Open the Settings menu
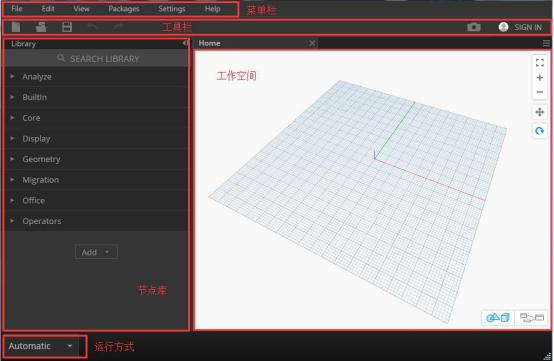This screenshot has width=554, height=361. [x=172, y=9]
